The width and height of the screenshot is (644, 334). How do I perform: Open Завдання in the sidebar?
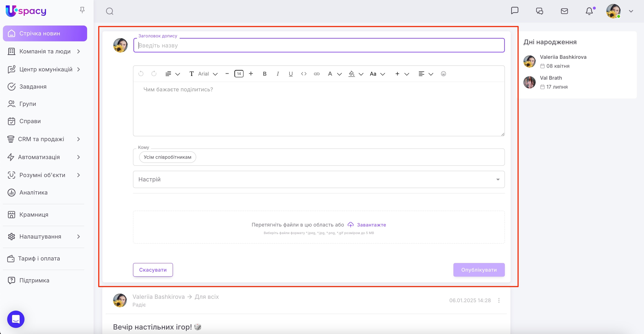[33, 87]
